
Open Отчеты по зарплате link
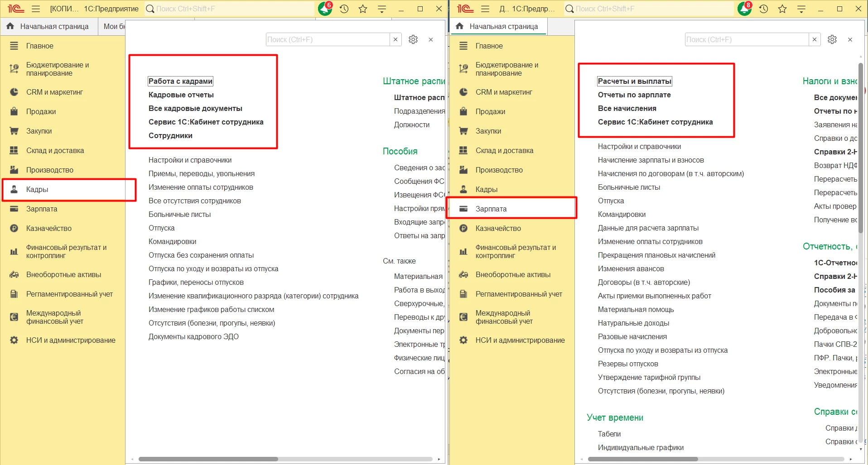click(634, 95)
